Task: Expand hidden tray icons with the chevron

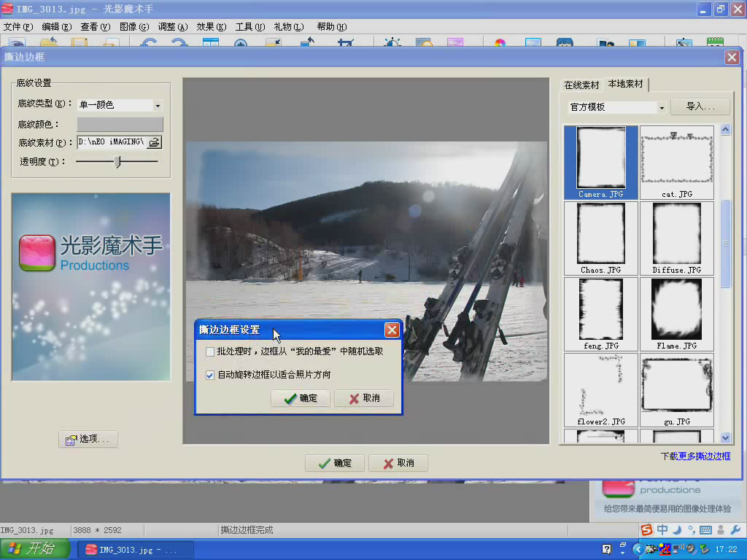Action: 638,549
